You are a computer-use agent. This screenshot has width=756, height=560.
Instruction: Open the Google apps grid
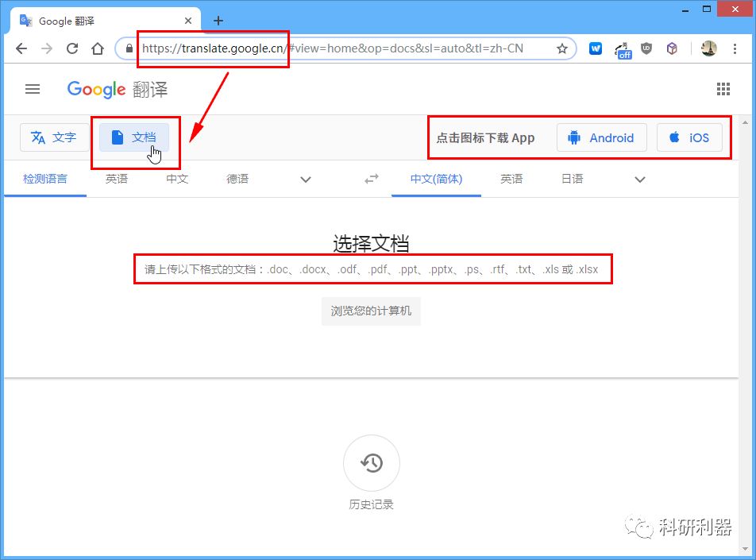pyautogui.click(x=723, y=89)
